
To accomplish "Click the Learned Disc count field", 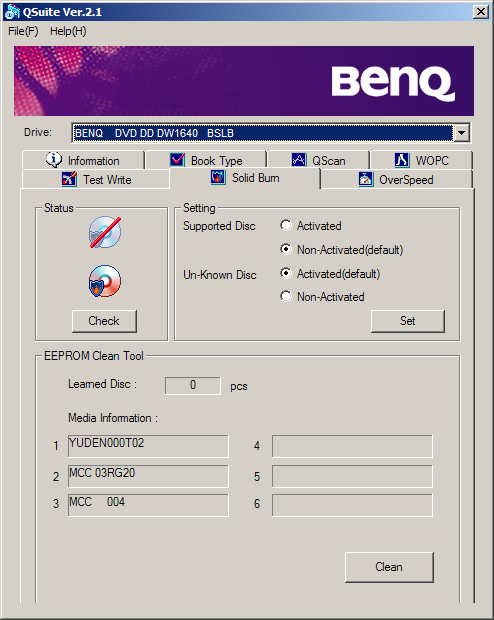I will [193, 385].
